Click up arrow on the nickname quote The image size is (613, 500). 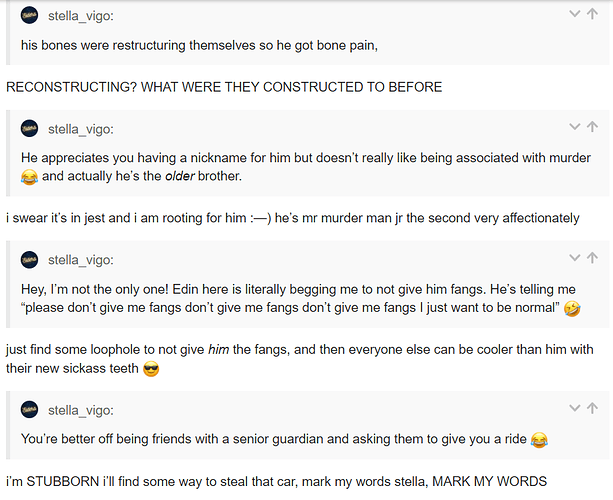point(594,127)
